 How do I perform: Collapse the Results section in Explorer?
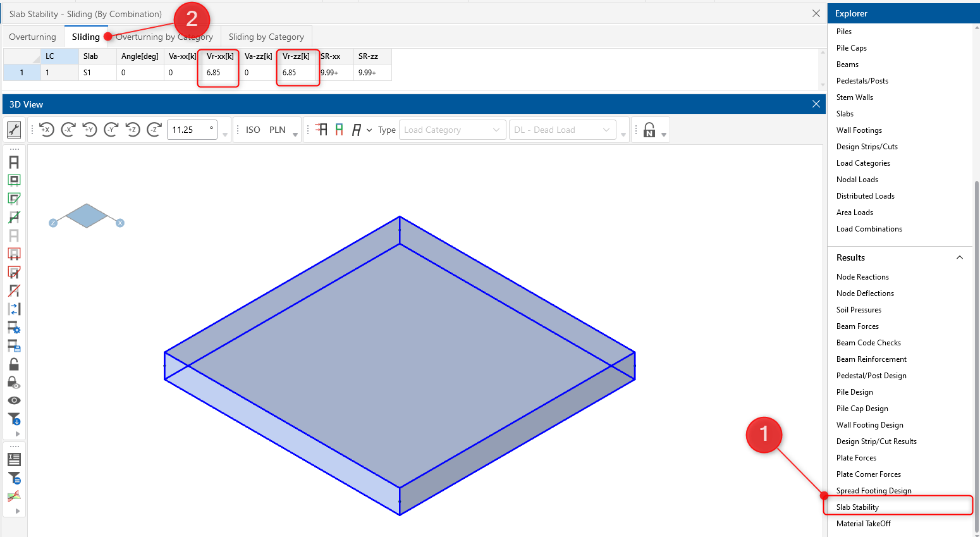960,257
